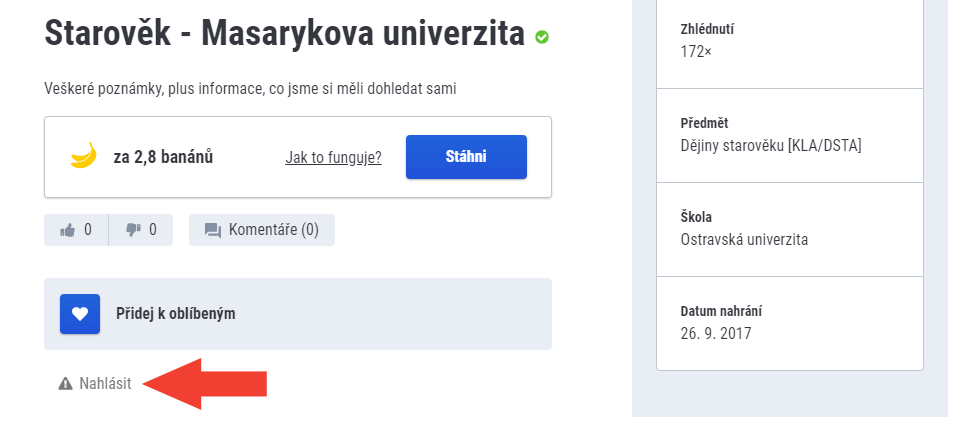Click school name "Ostravská univerzita"

(744, 240)
